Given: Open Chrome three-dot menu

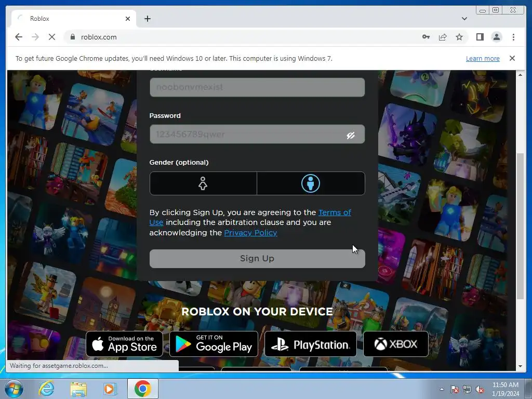Looking at the screenshot, I should [513, 37].
